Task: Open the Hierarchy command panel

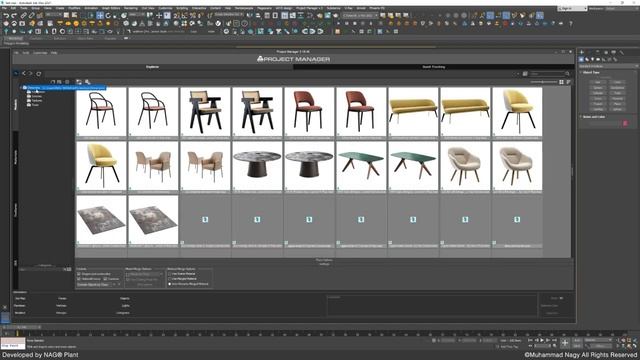Action: [597, 52]
